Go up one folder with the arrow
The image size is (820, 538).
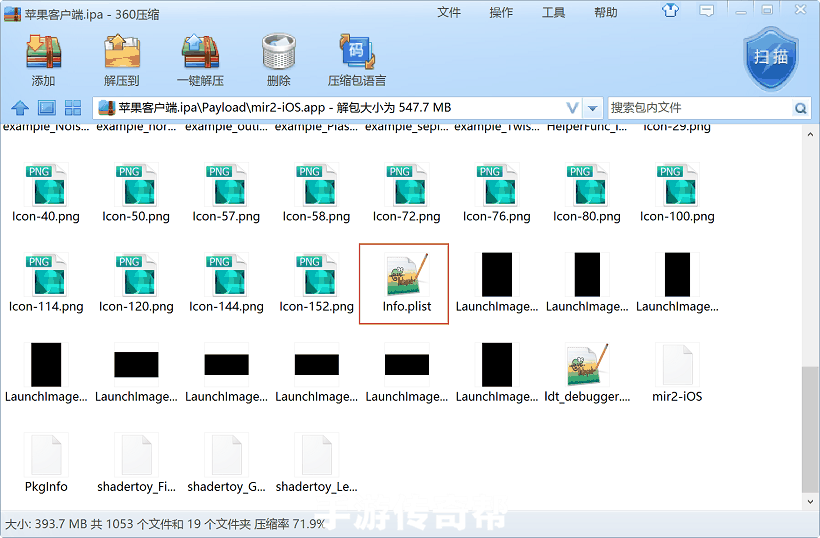(x=20, y=108)
